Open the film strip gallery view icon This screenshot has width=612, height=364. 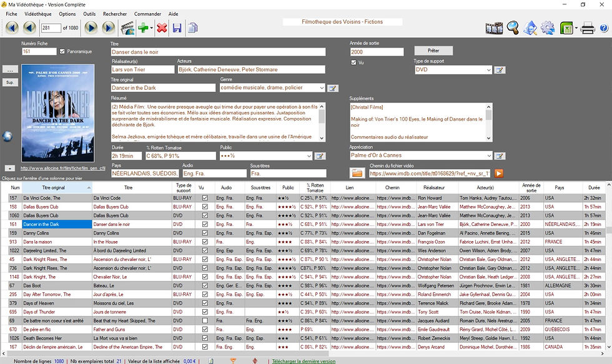[494, 28]
